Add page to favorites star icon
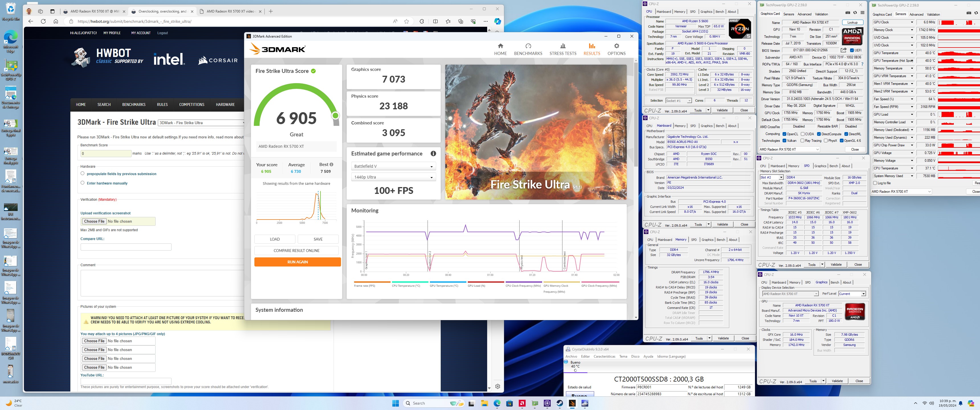The width and height of the screenshot is (980, 410). 407,21
